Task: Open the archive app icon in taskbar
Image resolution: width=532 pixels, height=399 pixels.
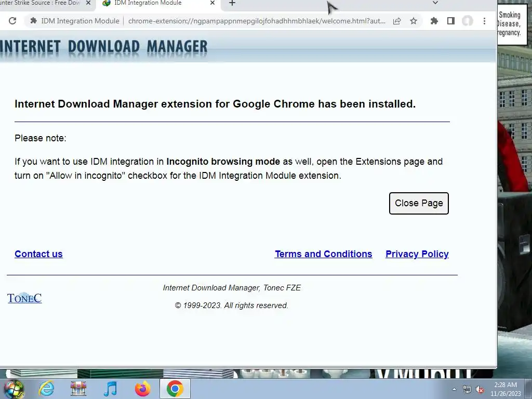Action: pyautogui.click(x=78, y=389)
